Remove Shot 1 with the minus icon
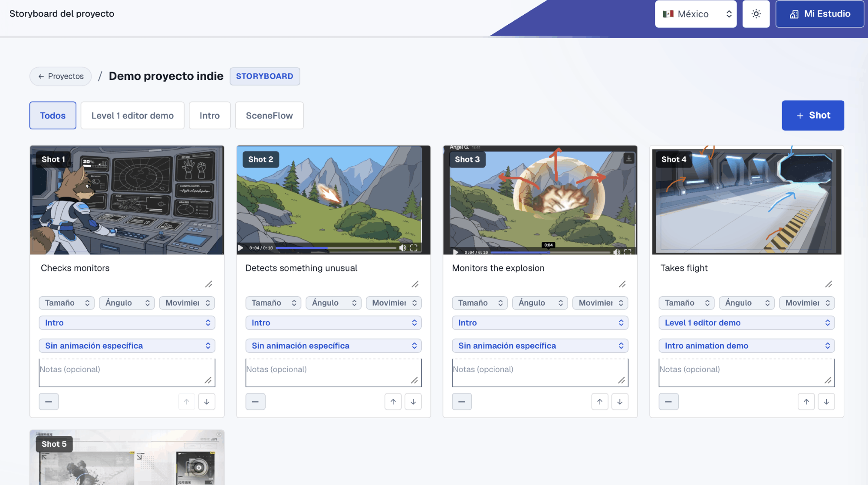This screenshot has height=485, width=868. point(49,402)
